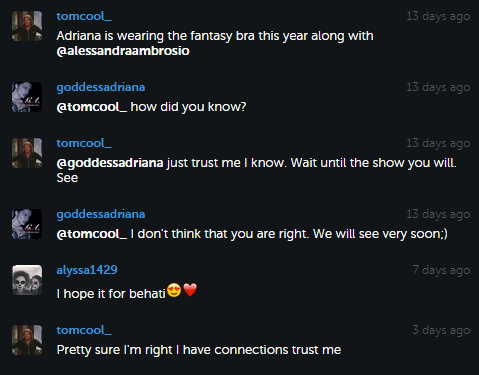479x375 pixels.
Task: Click goddessadriana username above 'I don't think' comment
Action: coord(101,214)
